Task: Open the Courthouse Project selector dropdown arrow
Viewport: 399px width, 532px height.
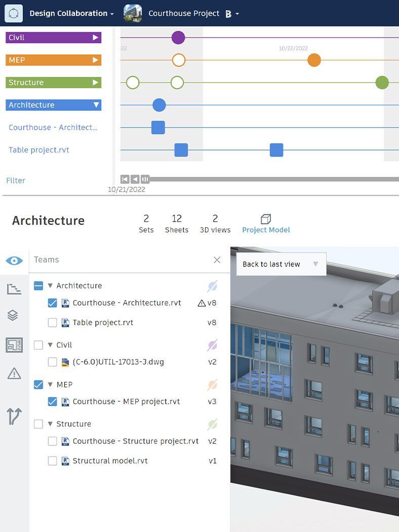Action: (237, 14)
